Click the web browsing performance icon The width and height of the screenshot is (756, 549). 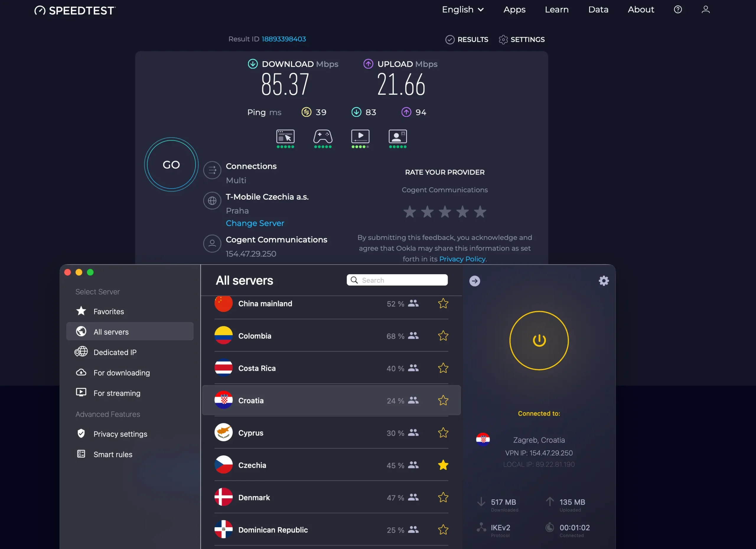285,137
